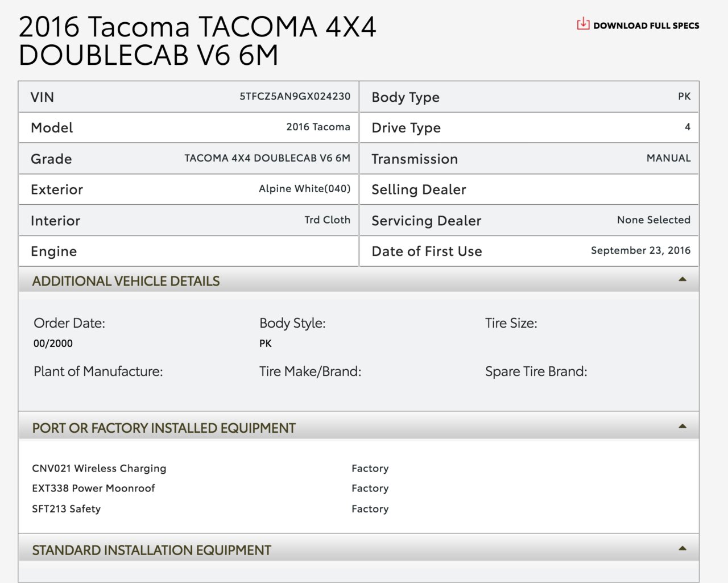Click the Date of First Use value September 23, 2016
The height and width of the screenshot is (583, 728).
640,250
